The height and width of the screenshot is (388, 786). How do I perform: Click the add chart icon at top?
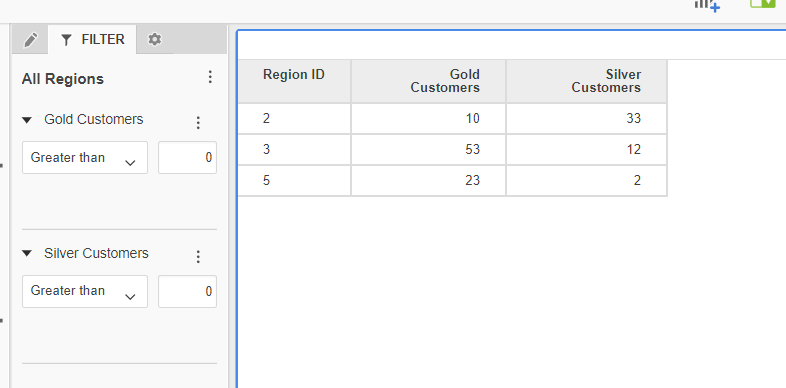pyautogui.click(x=707, y=5)
